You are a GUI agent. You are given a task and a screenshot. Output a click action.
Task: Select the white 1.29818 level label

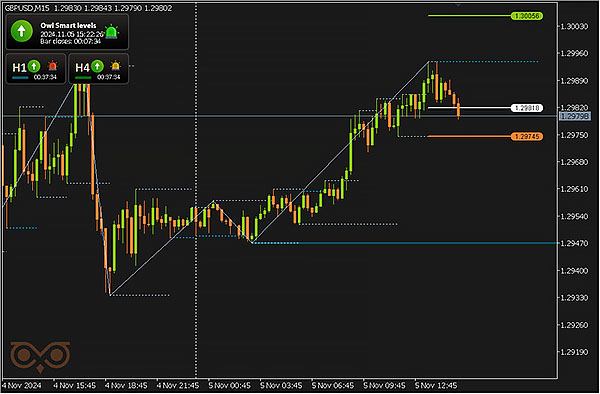[x=527, y=108]
